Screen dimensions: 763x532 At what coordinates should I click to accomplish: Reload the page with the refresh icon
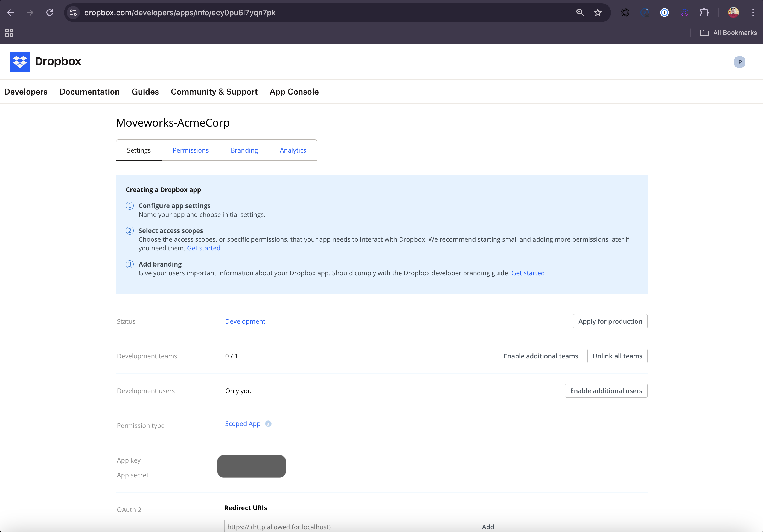tap(50, 13)
